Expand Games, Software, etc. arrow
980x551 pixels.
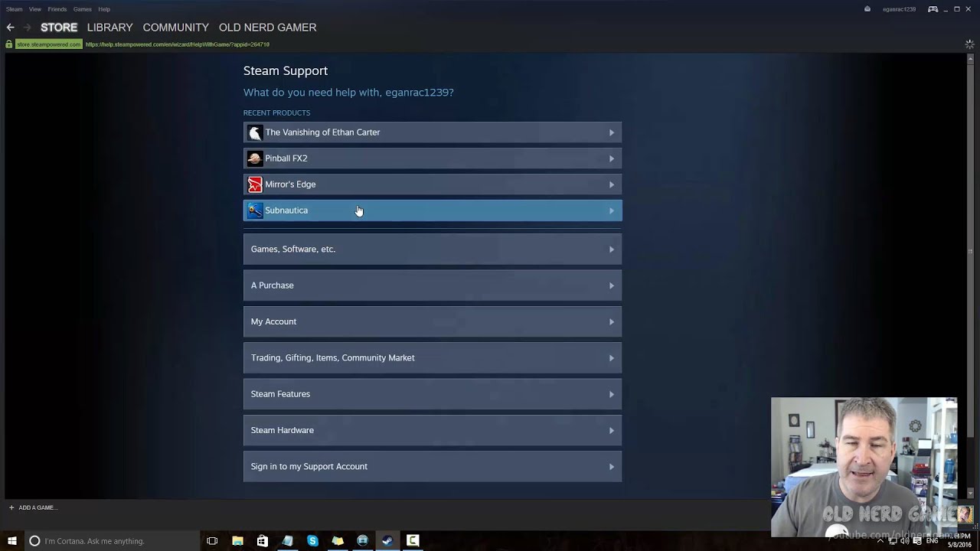click(x=612, y=249)
